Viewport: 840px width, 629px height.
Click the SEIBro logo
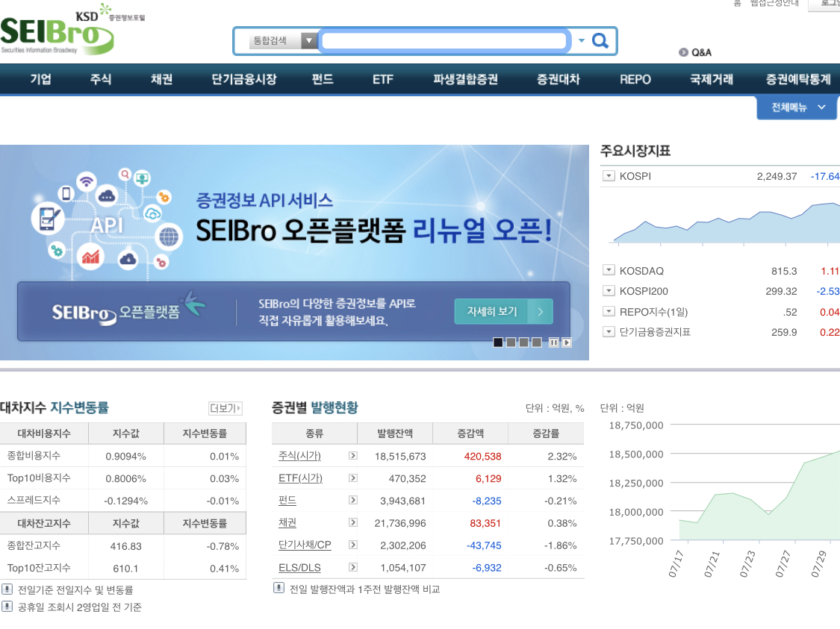[57, 35]
